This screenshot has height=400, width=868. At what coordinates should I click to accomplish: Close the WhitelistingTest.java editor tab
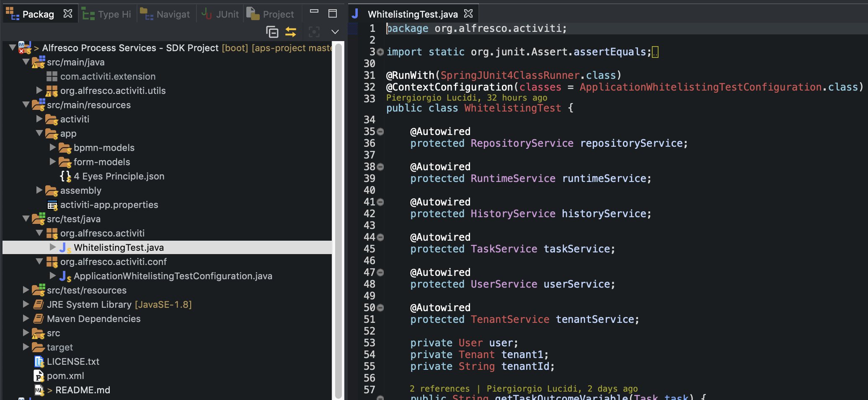[x=468, y=14]
